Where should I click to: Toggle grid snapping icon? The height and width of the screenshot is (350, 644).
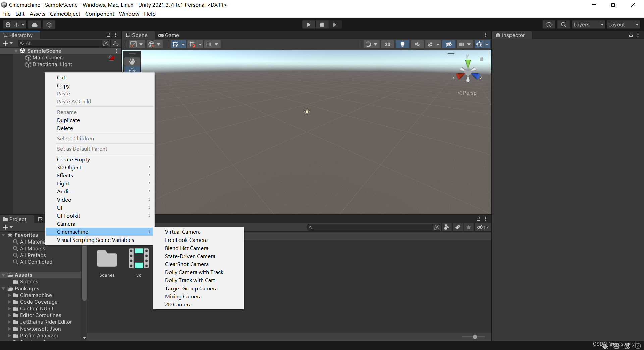(192, 44)
